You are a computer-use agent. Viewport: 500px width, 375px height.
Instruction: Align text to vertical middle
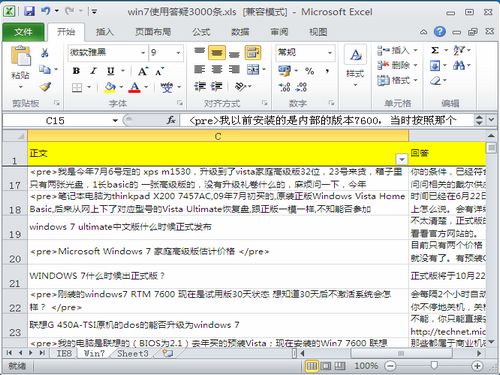tap(217, 52)
